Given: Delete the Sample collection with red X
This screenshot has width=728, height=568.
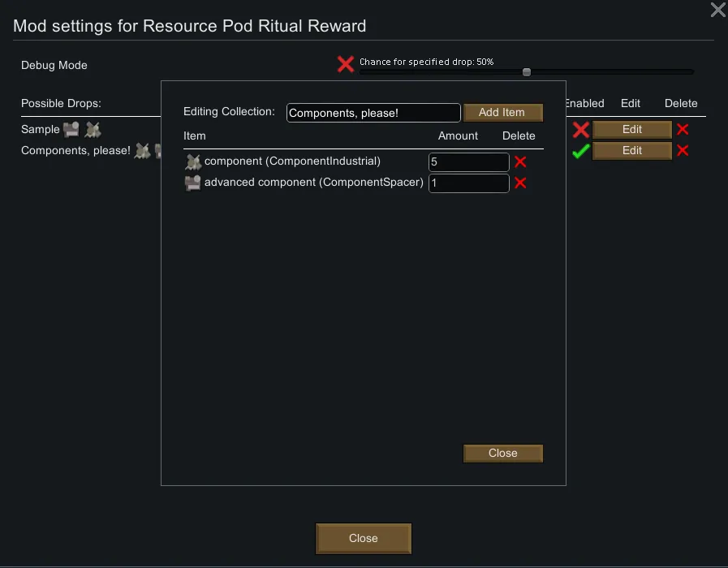Looking at the screenshot, I should coord(683,130).
